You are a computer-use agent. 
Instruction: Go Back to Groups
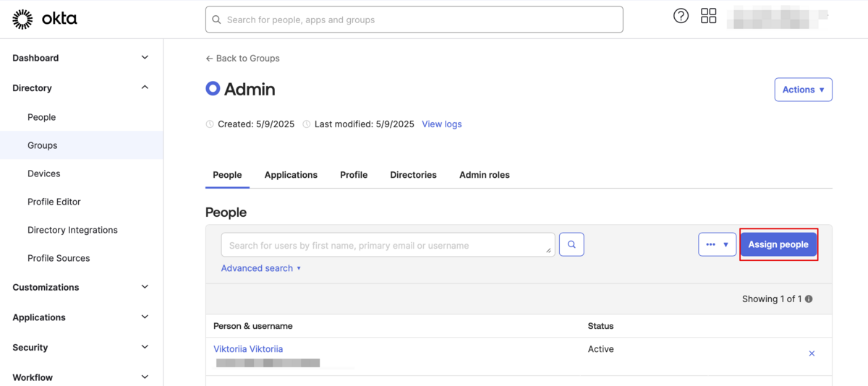(x=242, y=59)
